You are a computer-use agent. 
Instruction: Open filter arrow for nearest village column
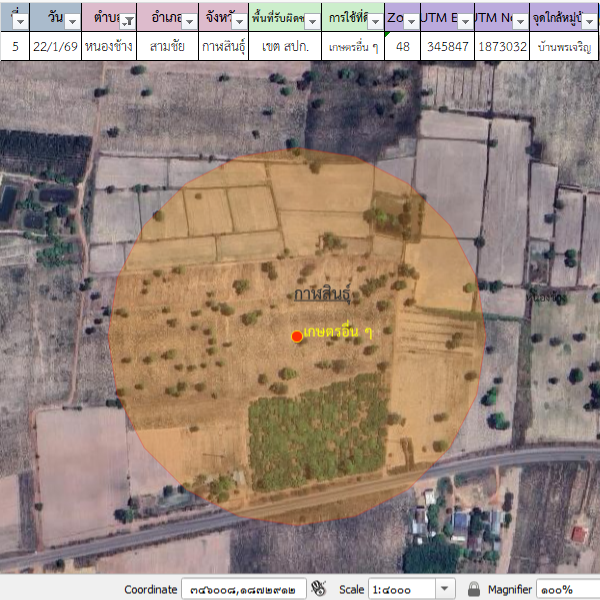[590, 21]
